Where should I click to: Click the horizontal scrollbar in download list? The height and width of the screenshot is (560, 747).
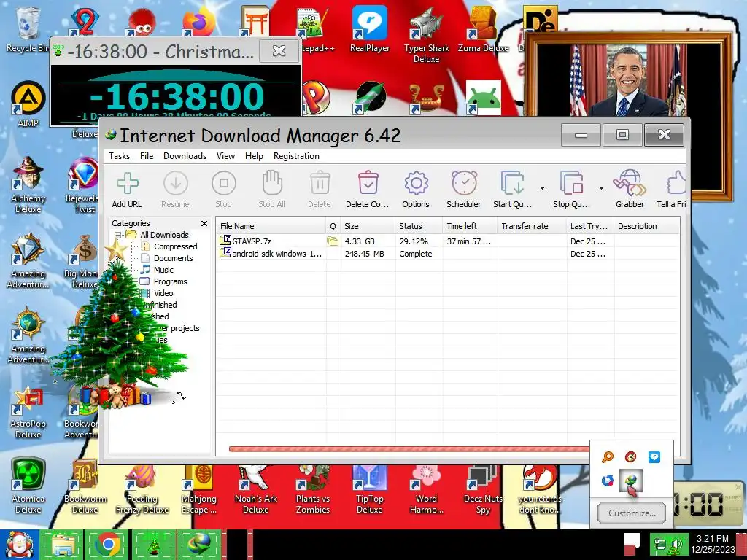point(409,448)
